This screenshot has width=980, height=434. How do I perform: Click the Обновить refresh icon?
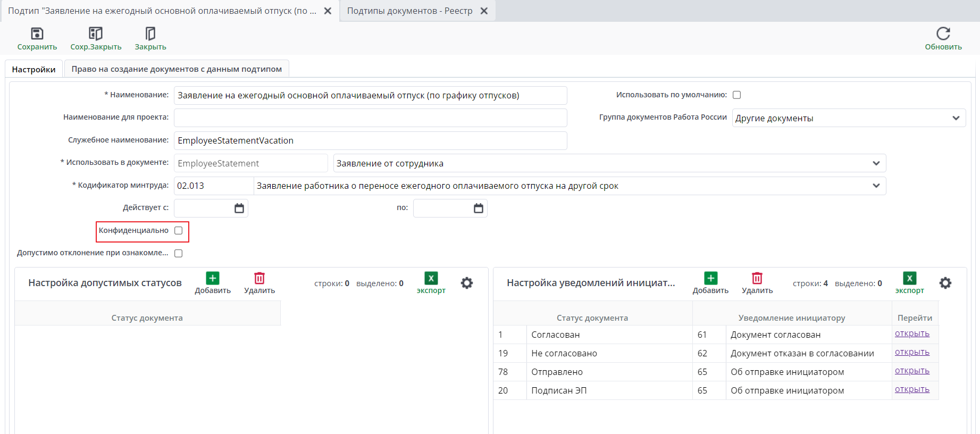[943, 34]
